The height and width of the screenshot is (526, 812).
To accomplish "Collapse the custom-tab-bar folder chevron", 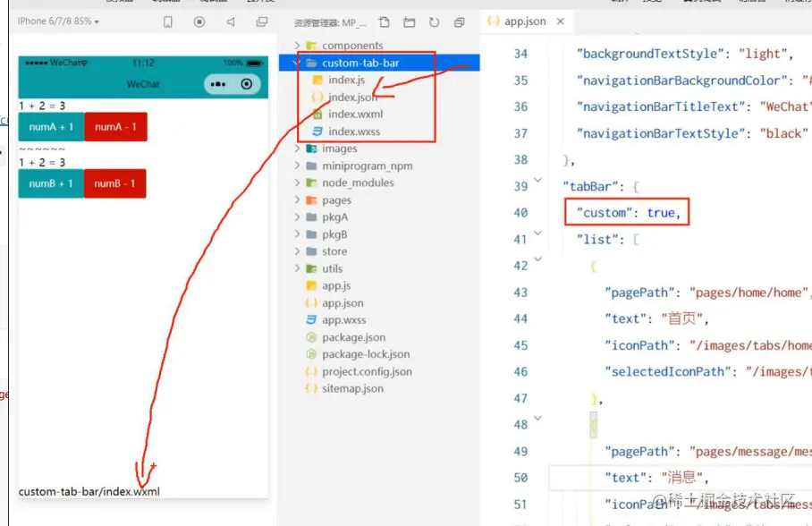I will coord(296,63).
